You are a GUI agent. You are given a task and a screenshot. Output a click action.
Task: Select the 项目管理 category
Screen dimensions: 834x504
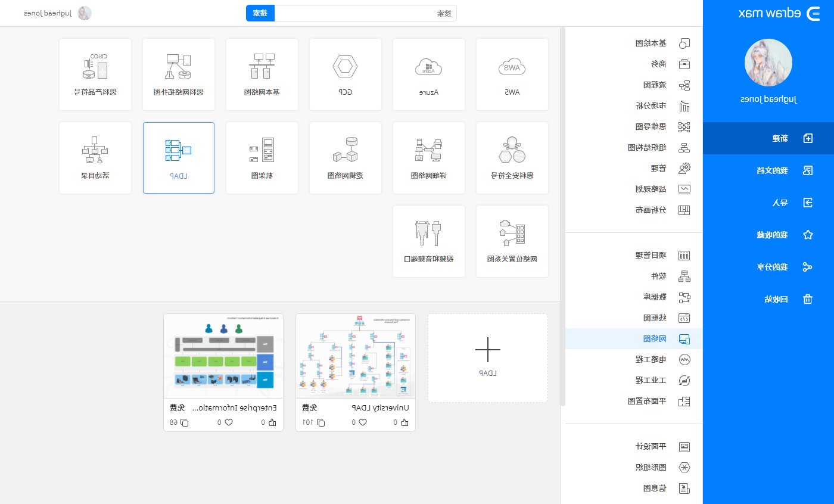point(634,255)
